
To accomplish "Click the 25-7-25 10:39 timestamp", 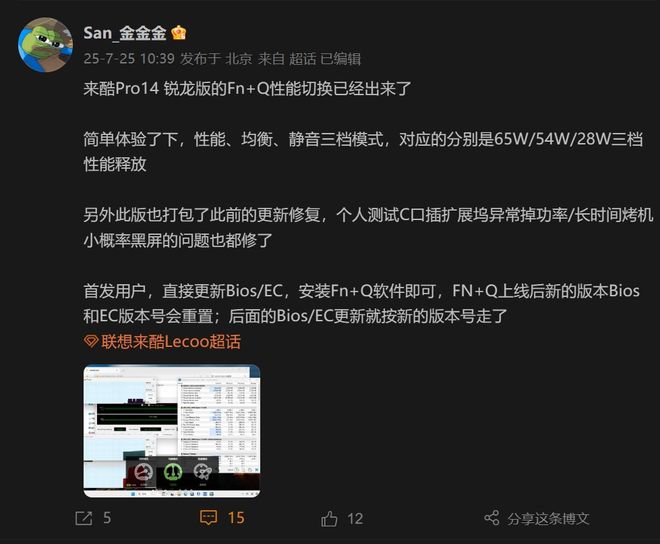I will tap(129, 59).
